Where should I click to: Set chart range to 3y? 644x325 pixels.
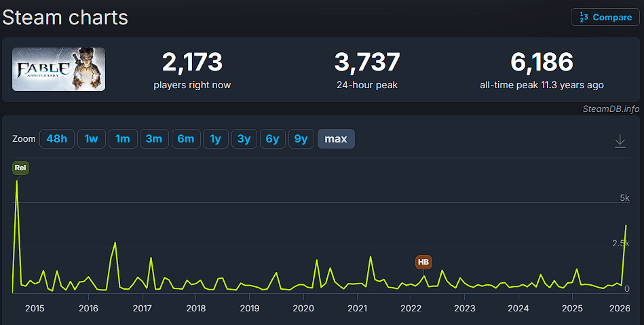point(244,139)
